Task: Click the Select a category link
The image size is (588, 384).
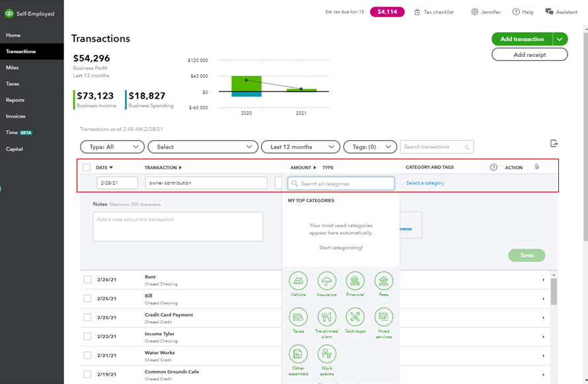Action: point(425,183)
